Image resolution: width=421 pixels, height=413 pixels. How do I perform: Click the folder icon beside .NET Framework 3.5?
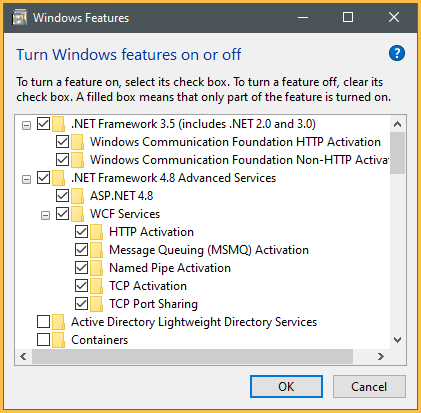[58, 124]
